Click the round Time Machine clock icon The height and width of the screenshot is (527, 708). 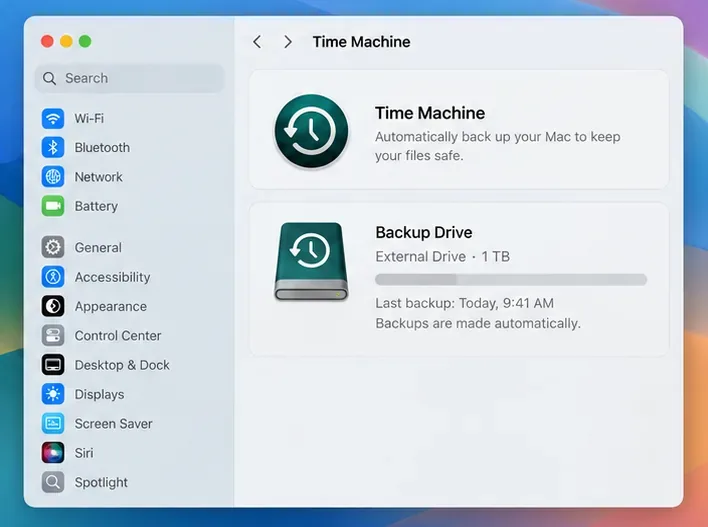(x=311, y=131)
